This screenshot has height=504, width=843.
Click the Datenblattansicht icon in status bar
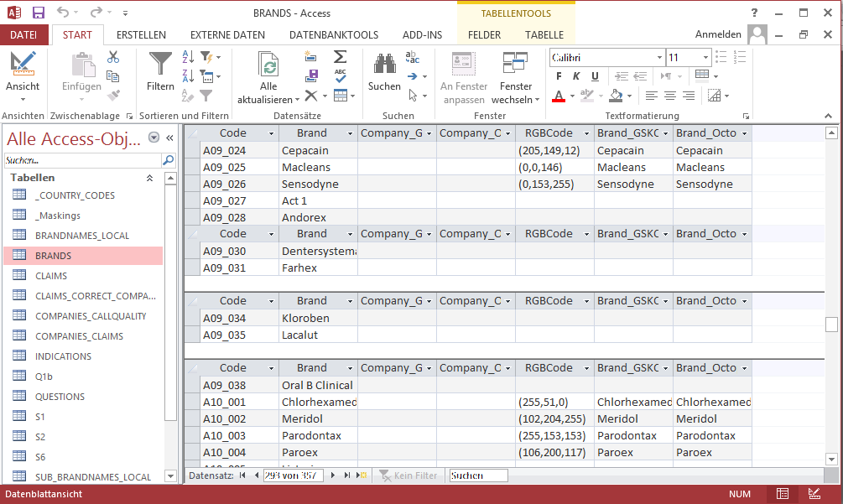(x=783, y=494)
